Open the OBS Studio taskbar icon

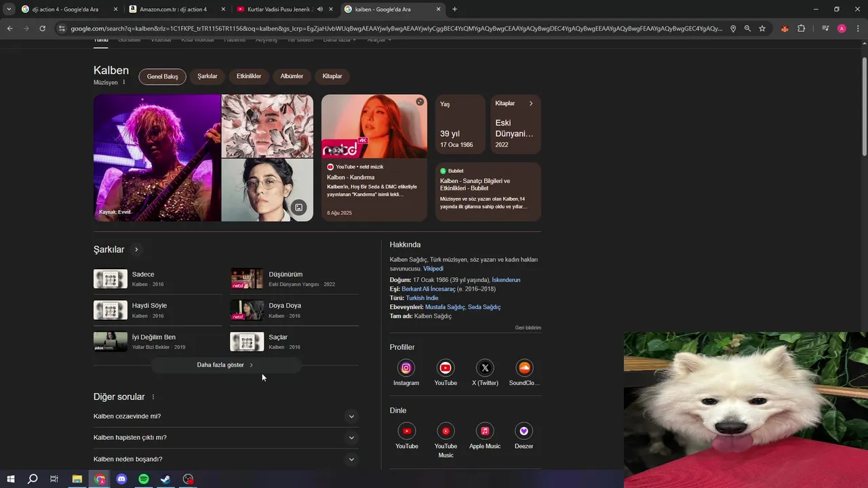tap(189, 479)
